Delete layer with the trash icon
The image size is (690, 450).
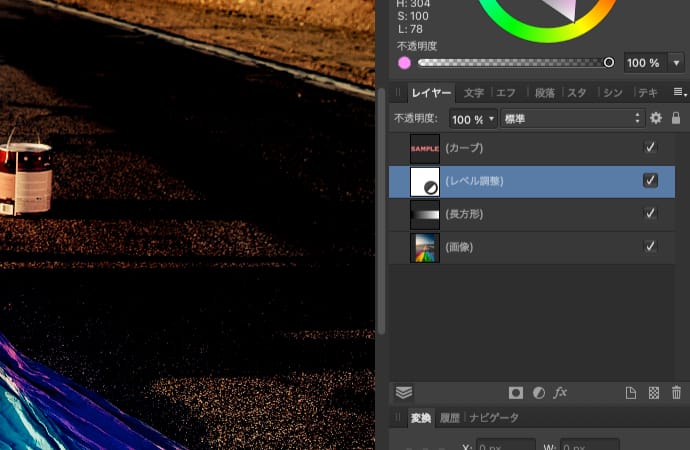click(676, 393)
